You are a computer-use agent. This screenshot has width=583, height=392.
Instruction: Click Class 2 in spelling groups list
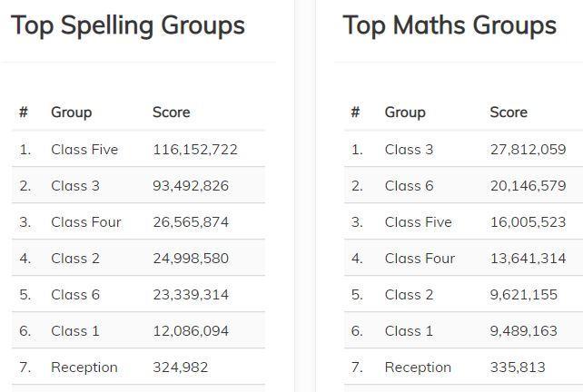coord(75,259)
